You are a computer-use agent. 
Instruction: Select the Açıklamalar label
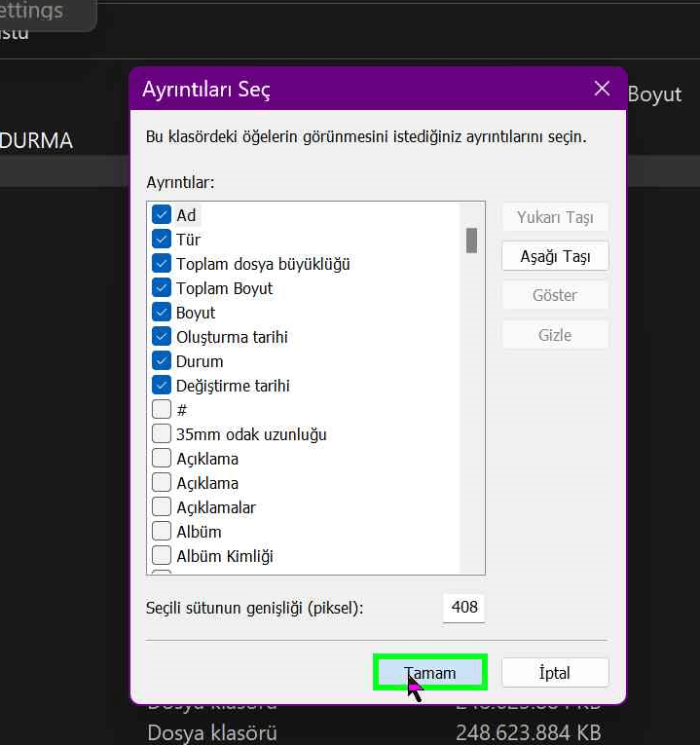click(216, 507)
